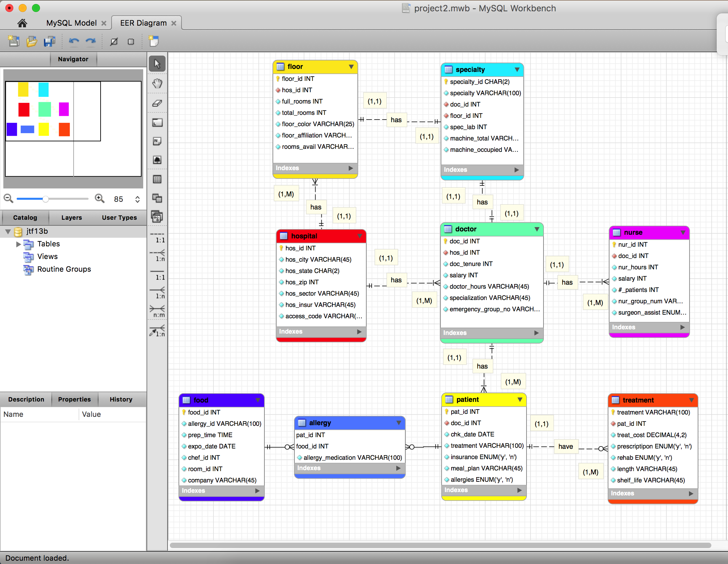Click the zoom level slider handle
728x564 pixels.
click(x=46, y=199)
